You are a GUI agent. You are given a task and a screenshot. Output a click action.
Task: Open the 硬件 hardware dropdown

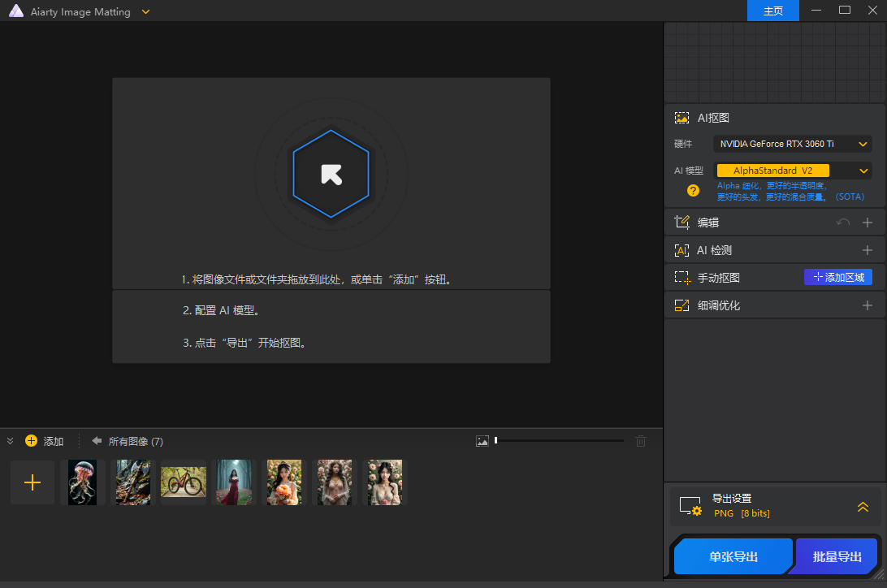(792, 144)
